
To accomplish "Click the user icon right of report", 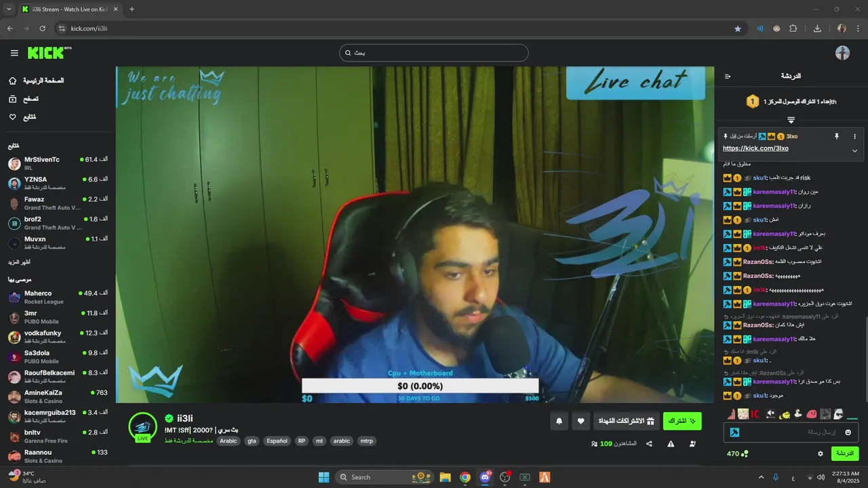I will pos(692,444).
